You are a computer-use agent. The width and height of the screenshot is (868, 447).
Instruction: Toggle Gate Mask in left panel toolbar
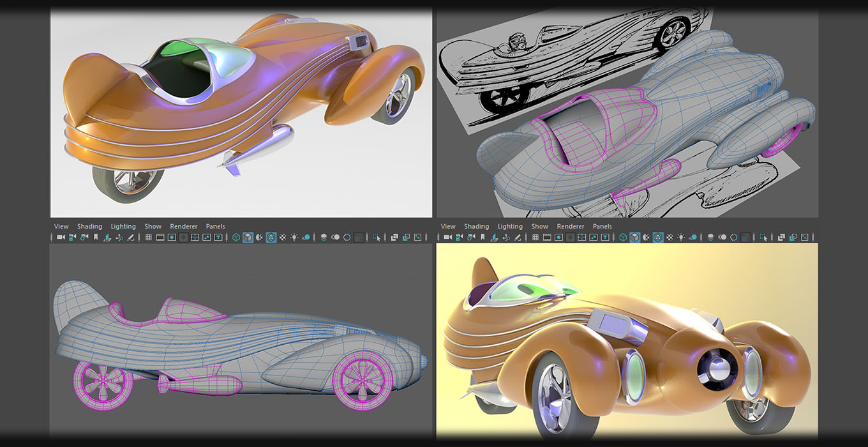click(x=183, y=237)
